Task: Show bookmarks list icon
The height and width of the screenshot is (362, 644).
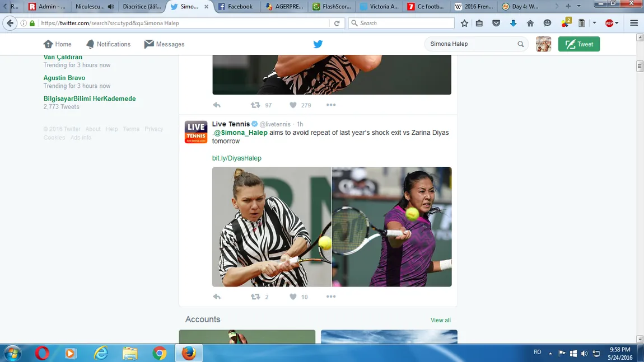Action: 479,23
